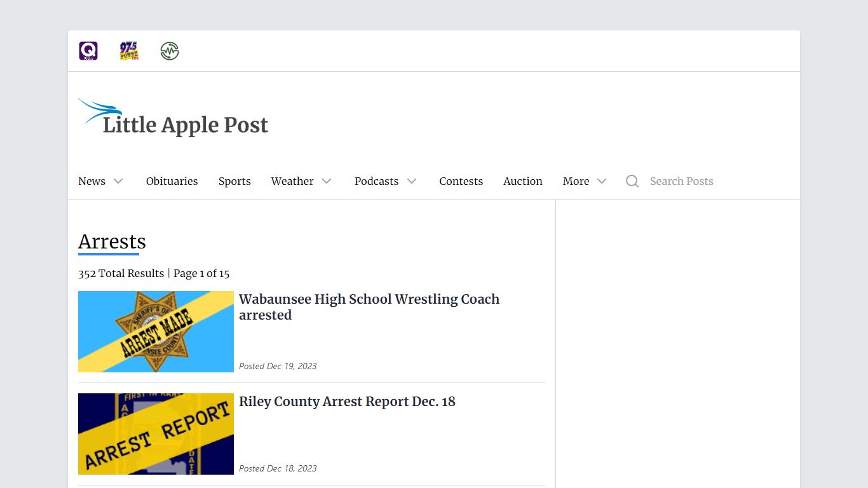Click the Arrest Report thumbnail image
Viewport: 868px width, 488px height.
coord(156,434)
